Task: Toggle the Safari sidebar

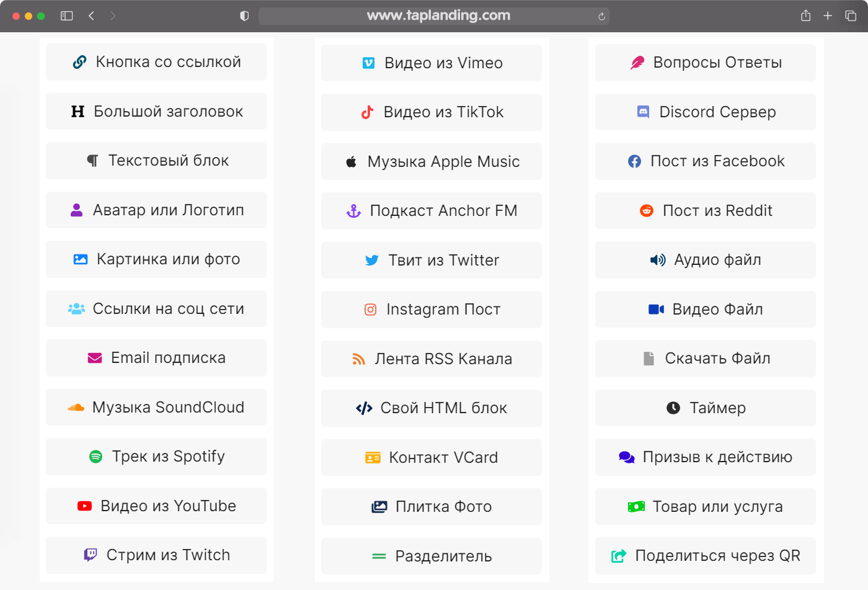Action: (x=67, y=16)
